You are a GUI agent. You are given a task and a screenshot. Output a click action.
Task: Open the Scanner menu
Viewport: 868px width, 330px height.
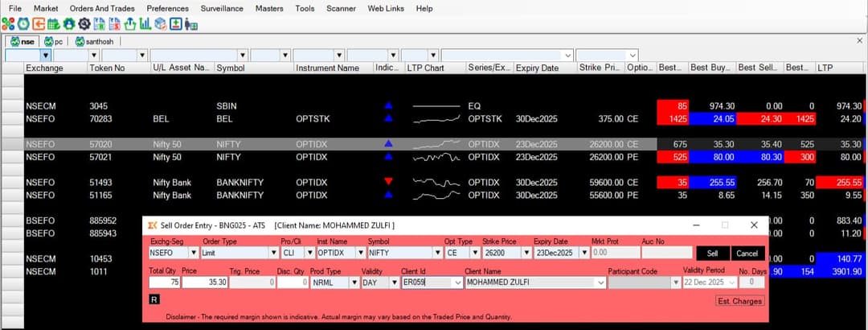[x=342, y=8]
